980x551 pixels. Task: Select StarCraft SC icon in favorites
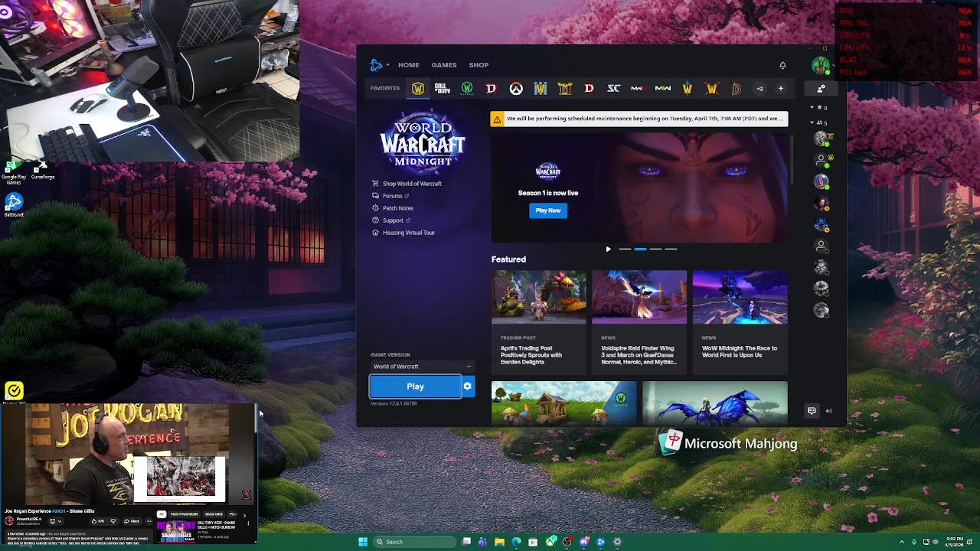coord(614,89)
